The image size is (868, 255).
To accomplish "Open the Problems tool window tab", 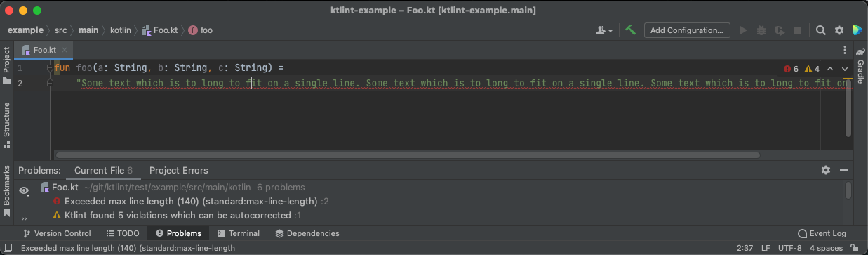I will (x=179, y=233).
